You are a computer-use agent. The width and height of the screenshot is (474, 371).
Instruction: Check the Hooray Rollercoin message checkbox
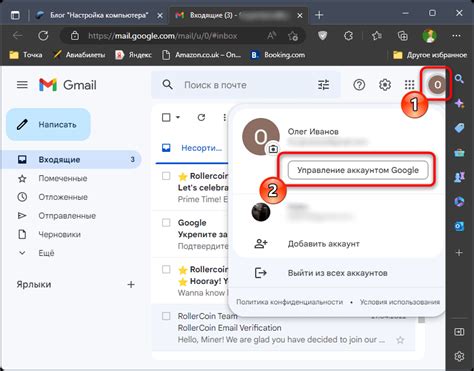166,269
